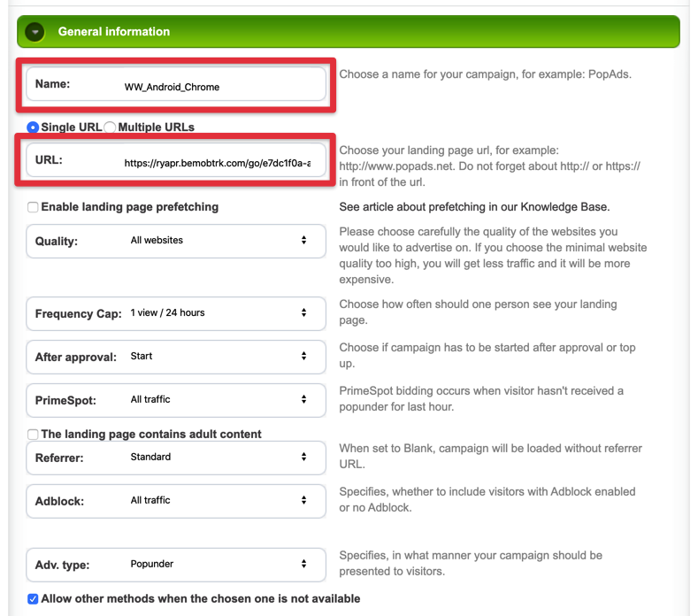Click the Referrer dropdown arrows icon
Image resolution: width=698 pixels, height=616 pixels.
(303, 457)
